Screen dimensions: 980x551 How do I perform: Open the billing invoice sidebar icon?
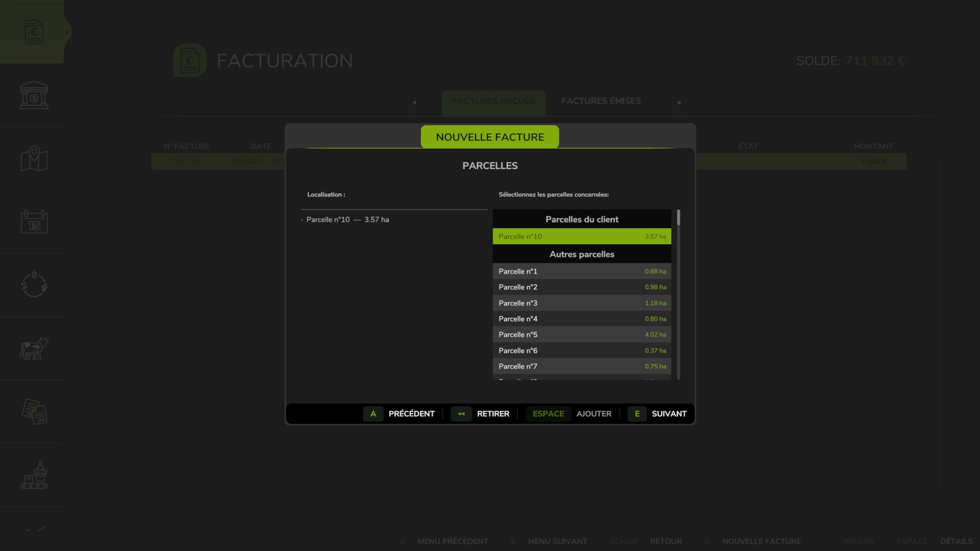pos(34,32)
